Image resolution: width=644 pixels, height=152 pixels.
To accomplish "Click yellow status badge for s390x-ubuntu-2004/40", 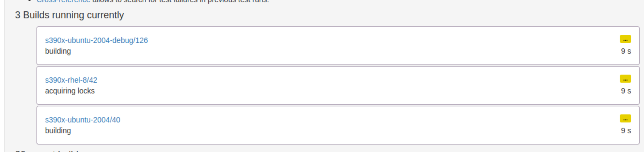I will (x=625, y=119).
